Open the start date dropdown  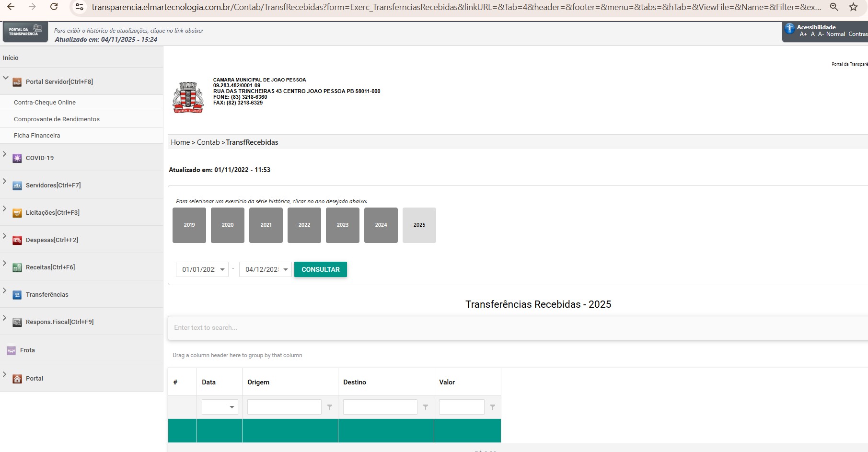pyautogui.click(x=222, y=269)
